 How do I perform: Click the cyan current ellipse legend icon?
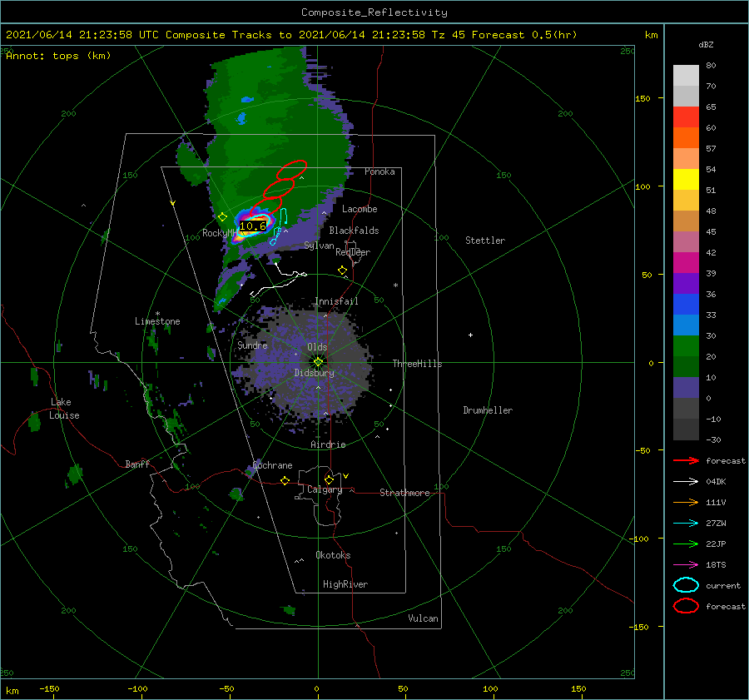pos(686,585)
